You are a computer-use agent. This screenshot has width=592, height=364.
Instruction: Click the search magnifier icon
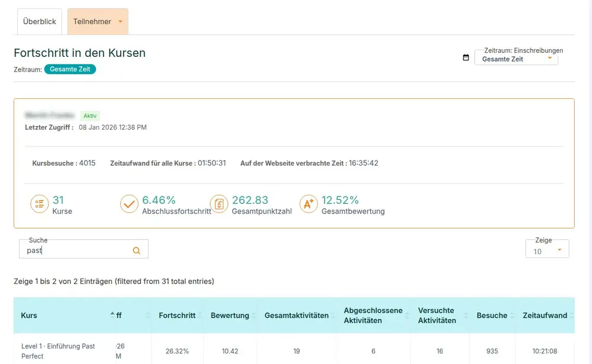tap(137, 250)
